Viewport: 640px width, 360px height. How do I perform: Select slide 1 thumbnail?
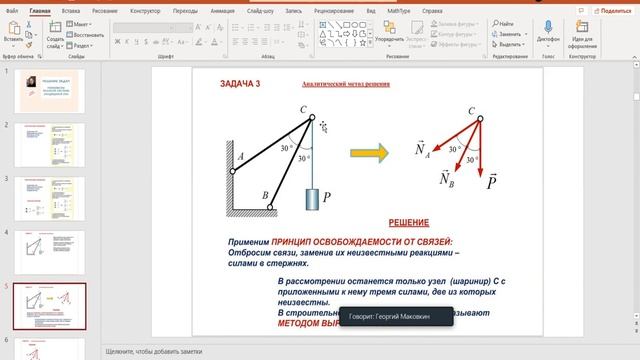pos(49,91)
